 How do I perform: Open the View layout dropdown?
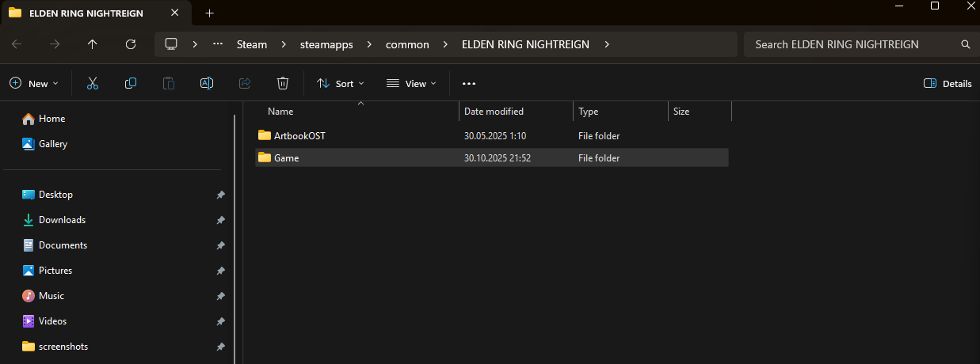pos(411,83)
